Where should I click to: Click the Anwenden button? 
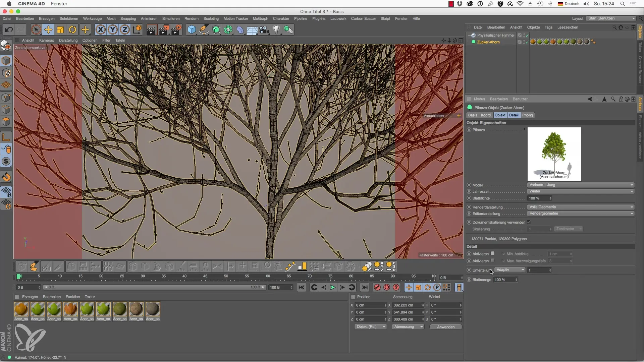pos(445,327)
